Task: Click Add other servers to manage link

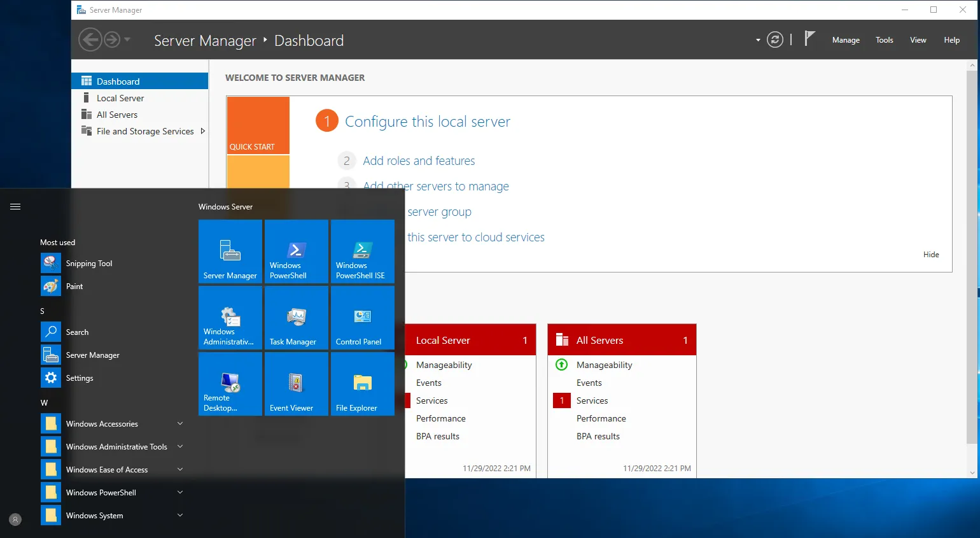Action: click(x=436, y=187)
